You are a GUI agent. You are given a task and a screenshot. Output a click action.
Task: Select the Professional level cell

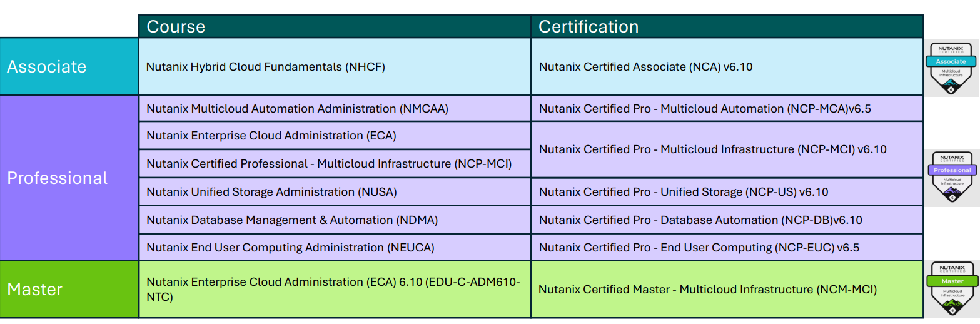[69, 178]
